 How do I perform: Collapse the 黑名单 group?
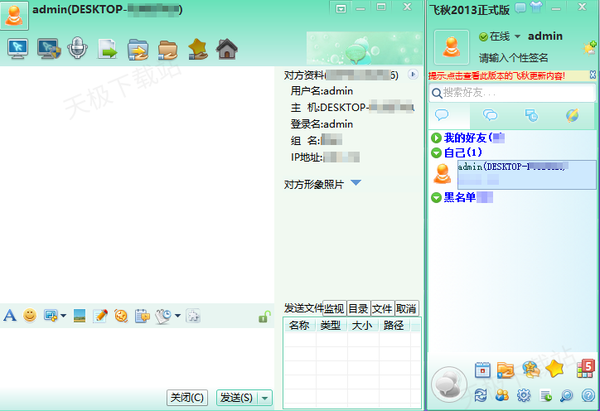click(436, 197)
